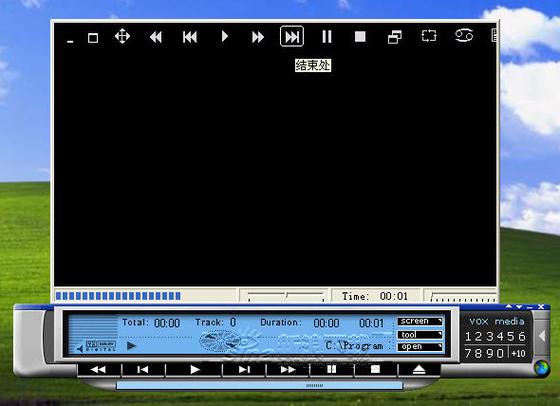The height and width of the screenshot is (406, 560).
Task: Open the tool dropdown menu
Action: (x=420, y=335)
